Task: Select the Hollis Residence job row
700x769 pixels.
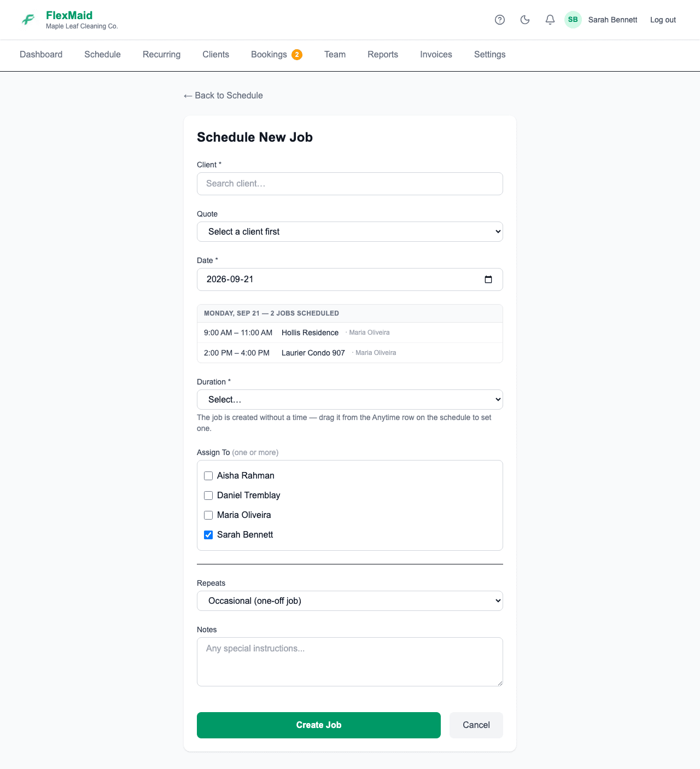Action: 350,333
